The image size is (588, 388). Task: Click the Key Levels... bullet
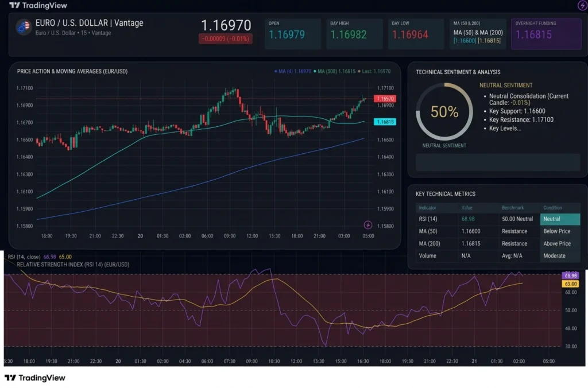(x=505, y=128)
